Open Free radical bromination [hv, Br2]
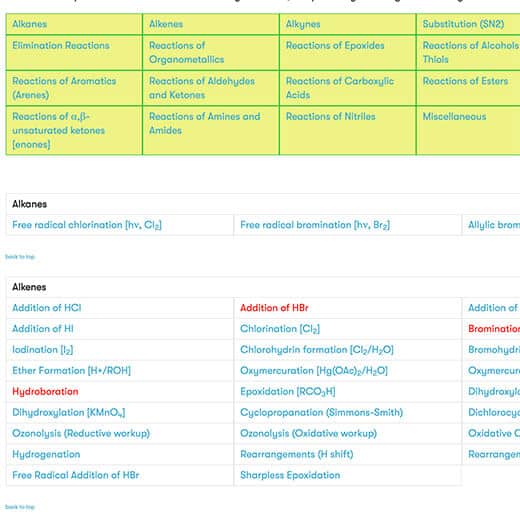The width and height of the screenshot is (520, 524). [x=315, y=225]
